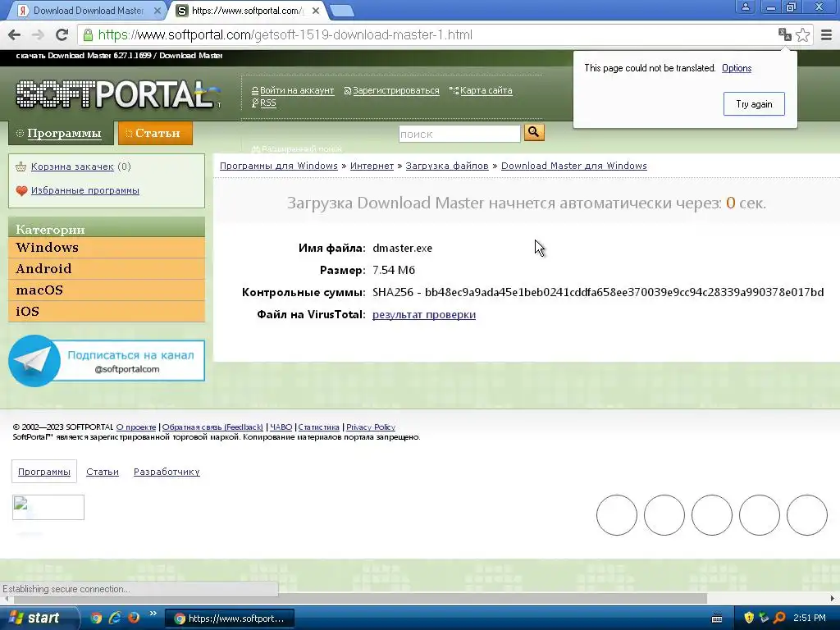Open Программы для Windows breadcrumb
Image resolution: width=840 pixels, height=630 pixels.
coord(279,166)
